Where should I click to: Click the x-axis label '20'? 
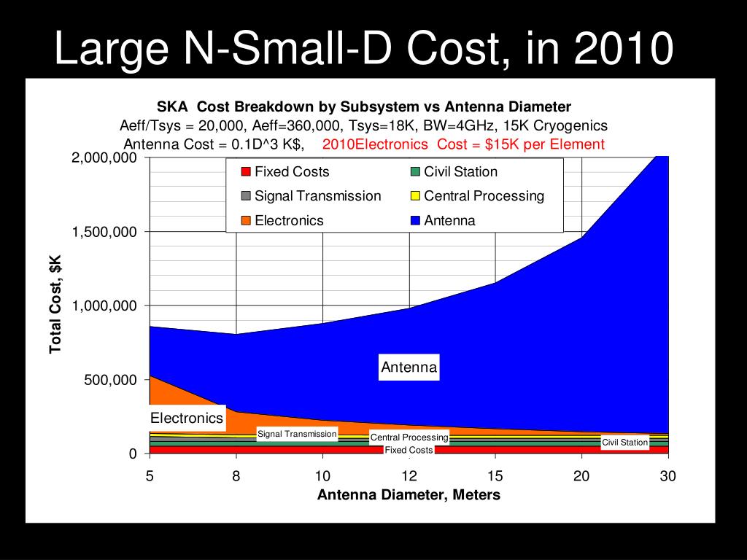[x=581, y=475]
